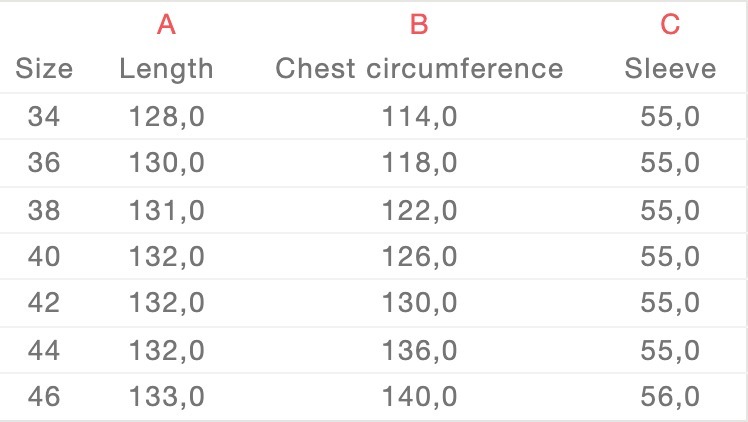Screen dimensions: 748x422
Task: Click the 114,0 chest circumference value
Action: pos(419,117)
